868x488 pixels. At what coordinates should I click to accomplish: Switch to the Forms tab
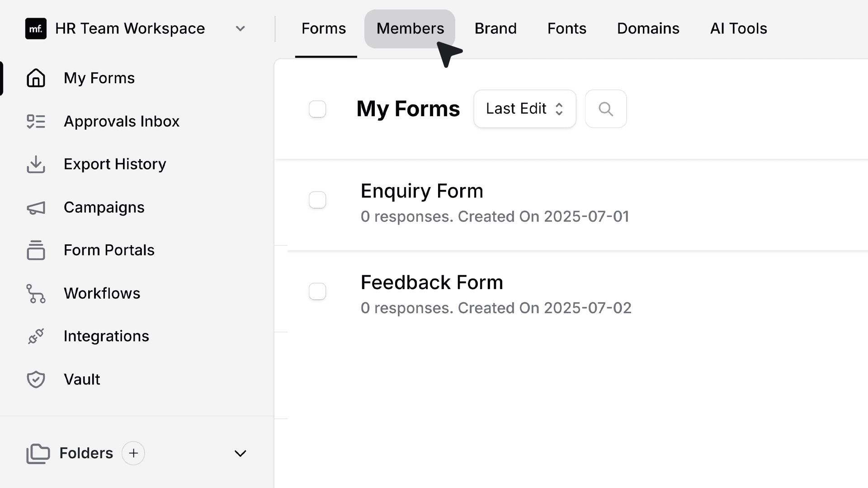coord(324,28)
